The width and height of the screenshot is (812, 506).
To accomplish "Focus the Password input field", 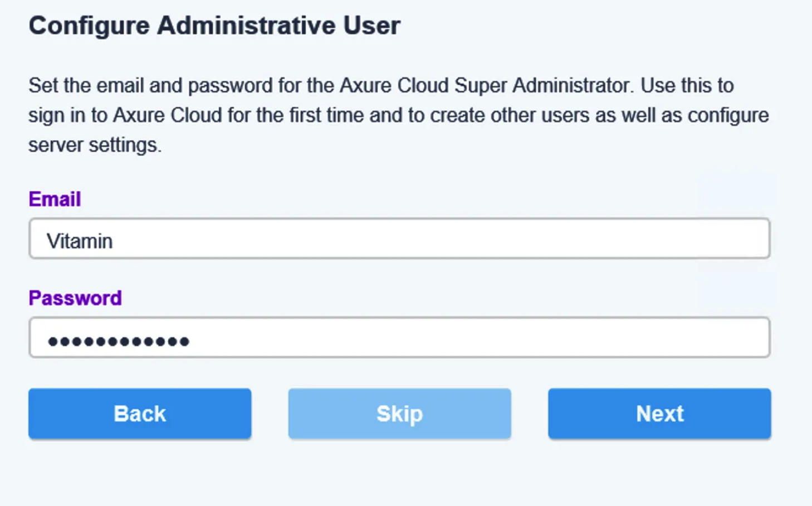I will tap(399, 338).
